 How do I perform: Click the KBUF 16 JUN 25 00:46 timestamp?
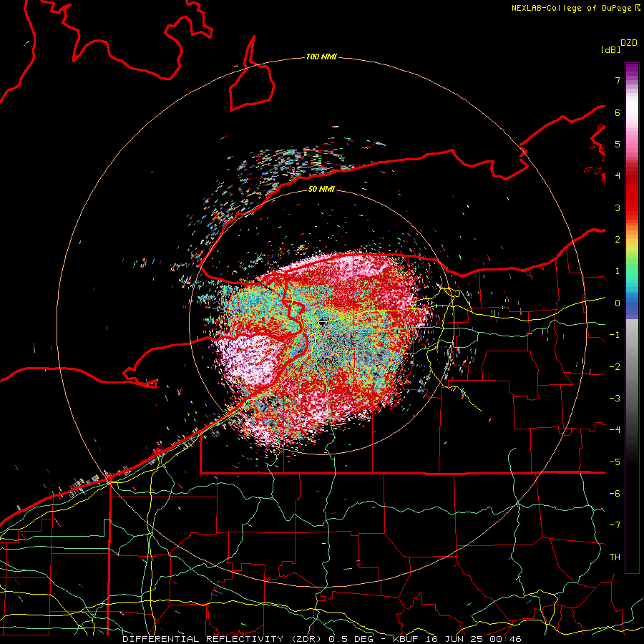click(457, 639)
